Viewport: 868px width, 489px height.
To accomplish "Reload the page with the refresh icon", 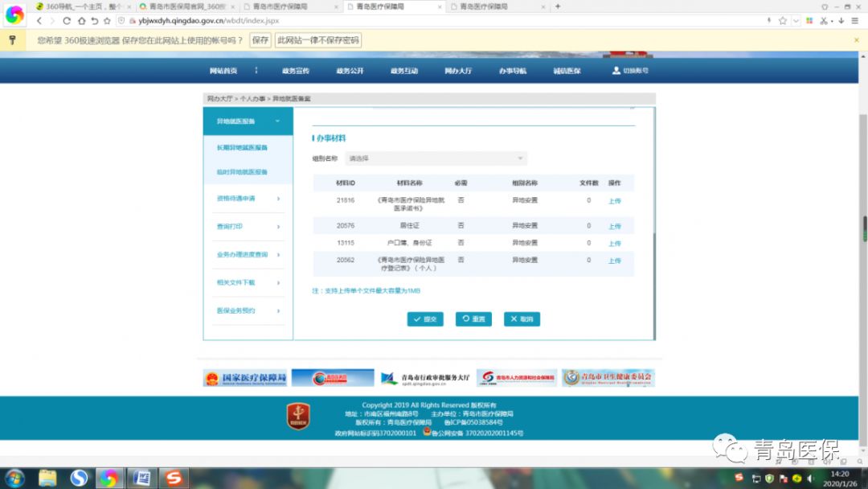I will click(x=67, y=20).
